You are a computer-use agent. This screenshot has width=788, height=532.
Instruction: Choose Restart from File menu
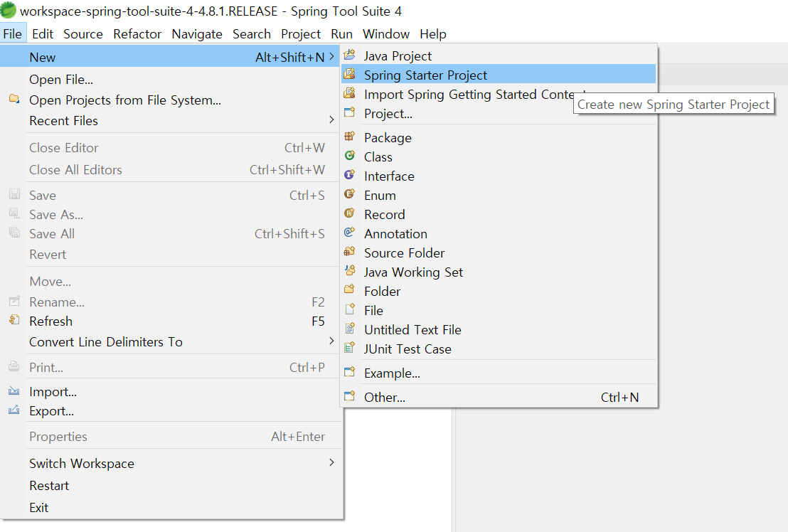[x=171, y=485]
